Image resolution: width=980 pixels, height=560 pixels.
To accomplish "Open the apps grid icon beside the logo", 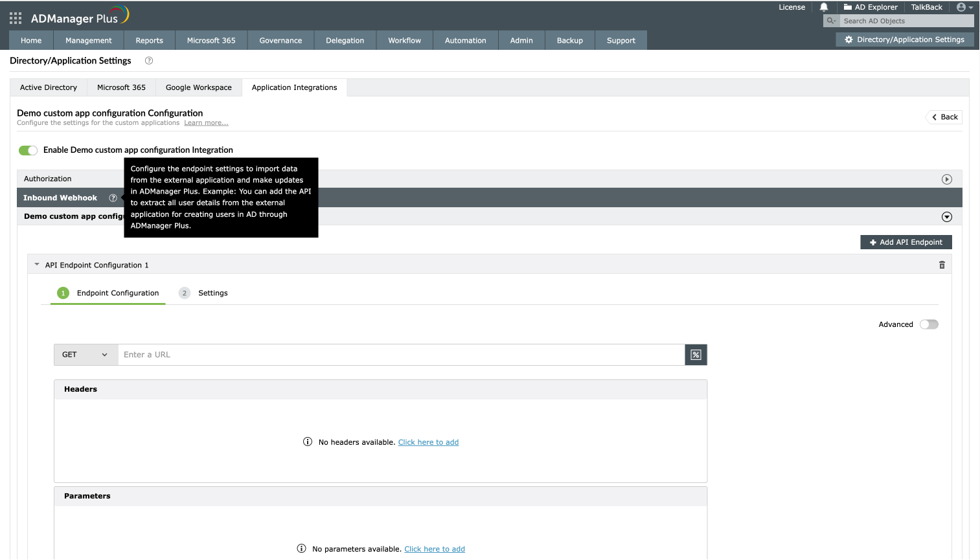I will (x=14, y=17).
